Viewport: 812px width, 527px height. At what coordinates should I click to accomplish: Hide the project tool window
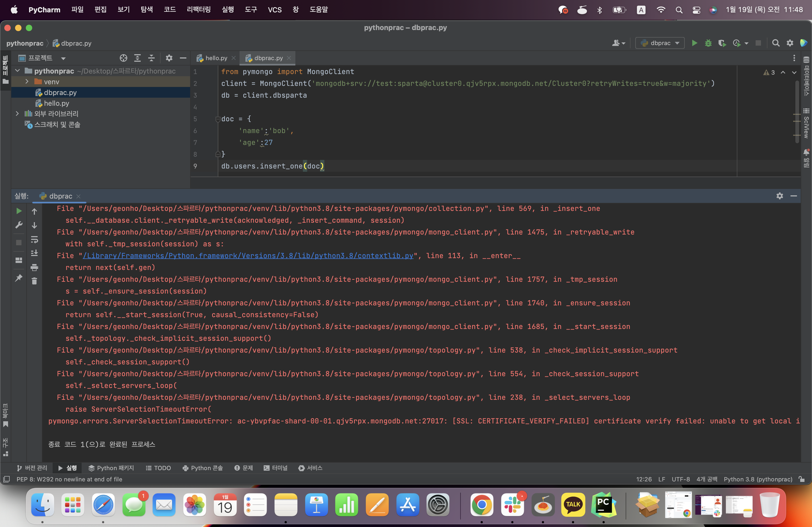(183, 58)
